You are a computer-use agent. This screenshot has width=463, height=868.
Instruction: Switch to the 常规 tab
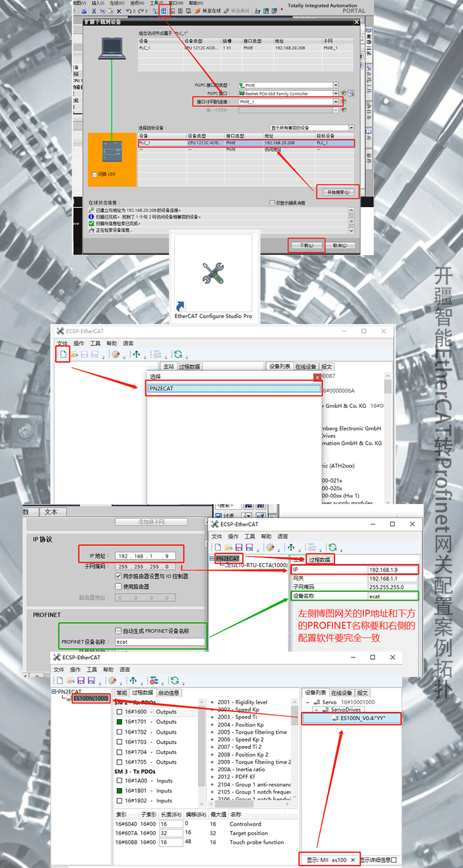point(122,693)
